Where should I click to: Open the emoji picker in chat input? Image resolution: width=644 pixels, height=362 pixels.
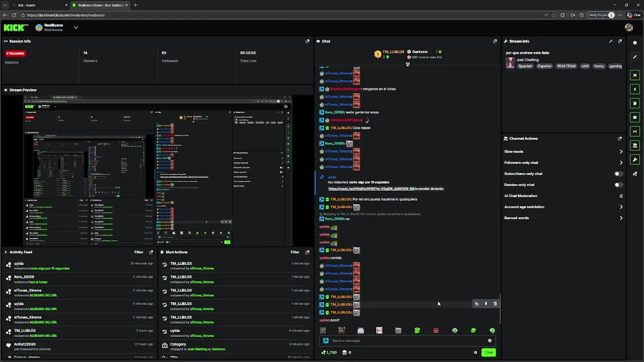[490, 340]
